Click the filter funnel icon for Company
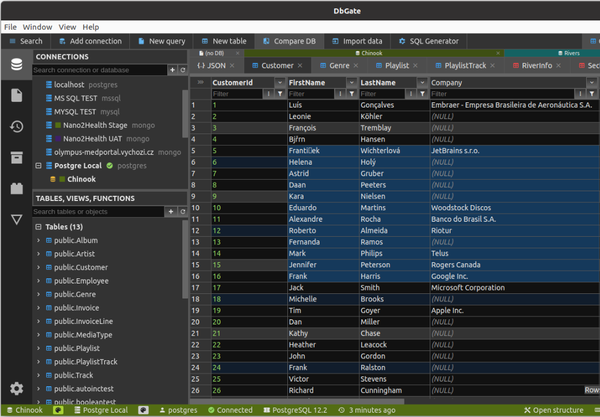Viewport: 600px width, 417px height. pyautogui.click(x=592, y=94)
